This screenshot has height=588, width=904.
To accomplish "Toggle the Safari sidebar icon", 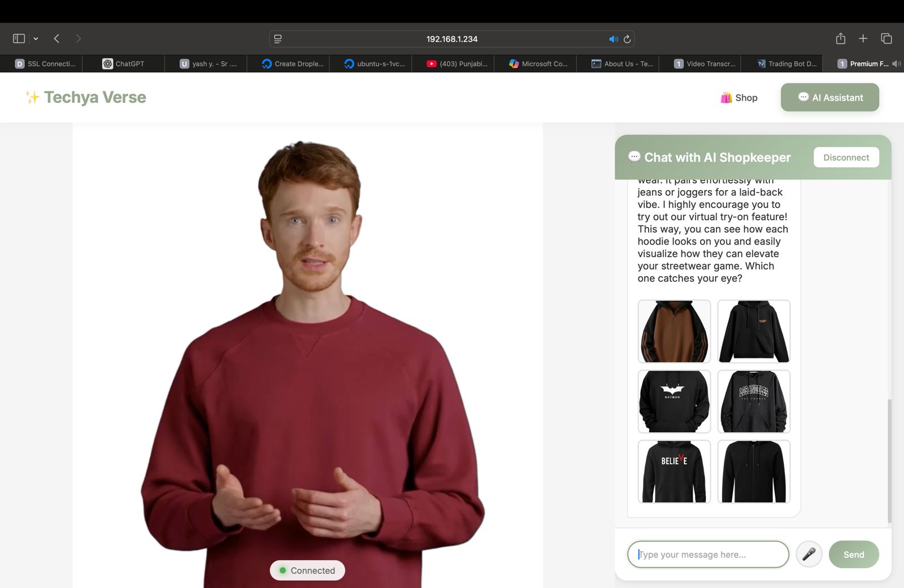I will click(19, 38).
